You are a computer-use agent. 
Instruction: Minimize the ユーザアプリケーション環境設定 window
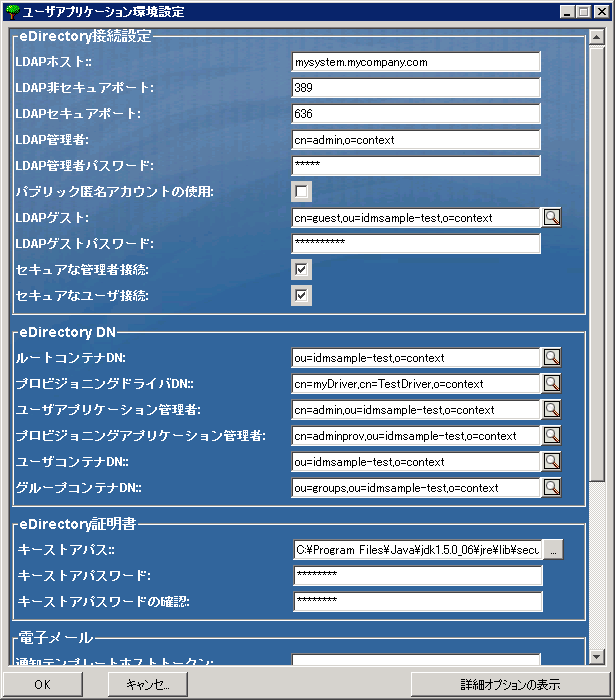(x=567, y=12)
